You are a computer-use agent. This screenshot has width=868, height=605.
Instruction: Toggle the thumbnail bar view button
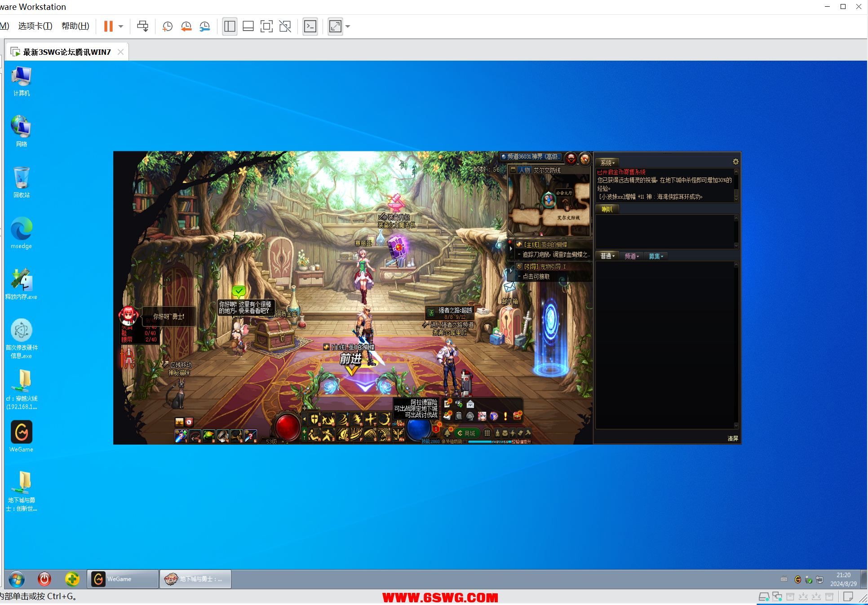point(248,26)
